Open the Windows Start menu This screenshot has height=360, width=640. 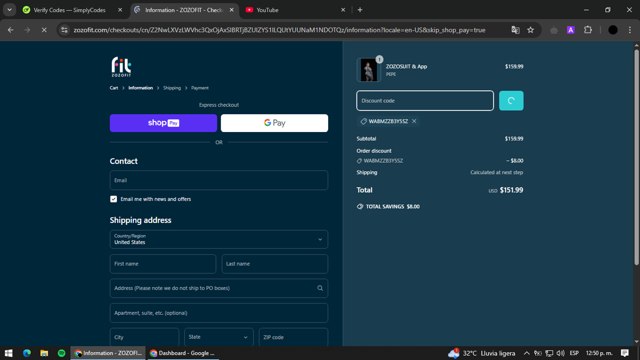coord(9,353)
